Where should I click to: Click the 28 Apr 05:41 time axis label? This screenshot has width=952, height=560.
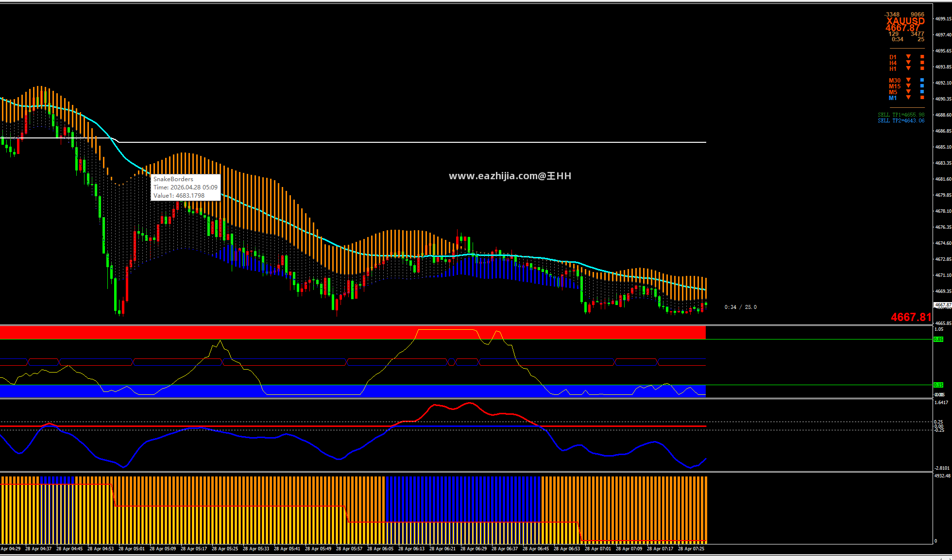[x=287, y=549]
